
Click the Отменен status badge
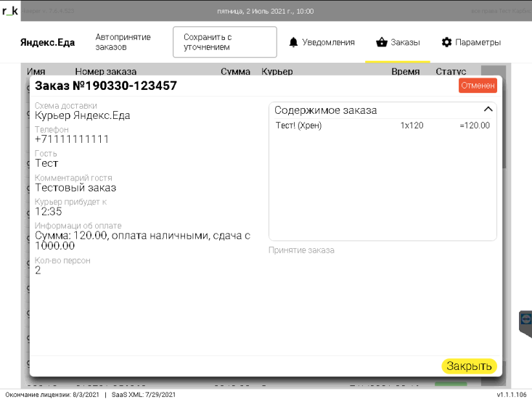click(478, 86)
